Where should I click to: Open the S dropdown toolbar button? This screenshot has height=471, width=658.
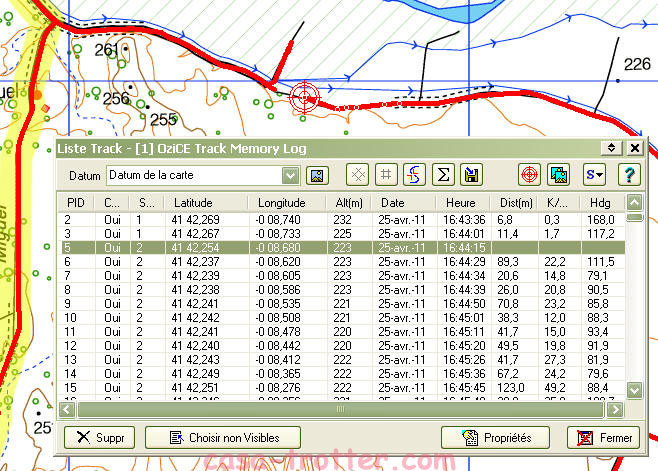594,175
